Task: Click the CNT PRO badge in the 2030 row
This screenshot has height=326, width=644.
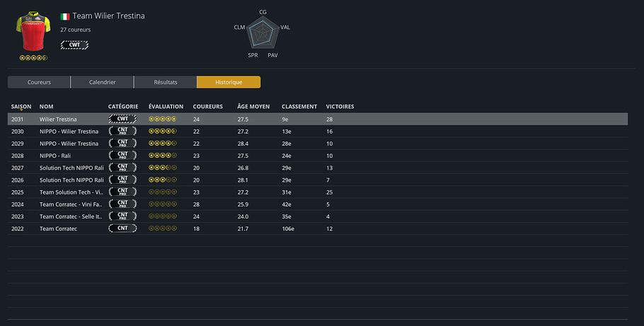Action: pyautogui.click(x=122, y=132)
